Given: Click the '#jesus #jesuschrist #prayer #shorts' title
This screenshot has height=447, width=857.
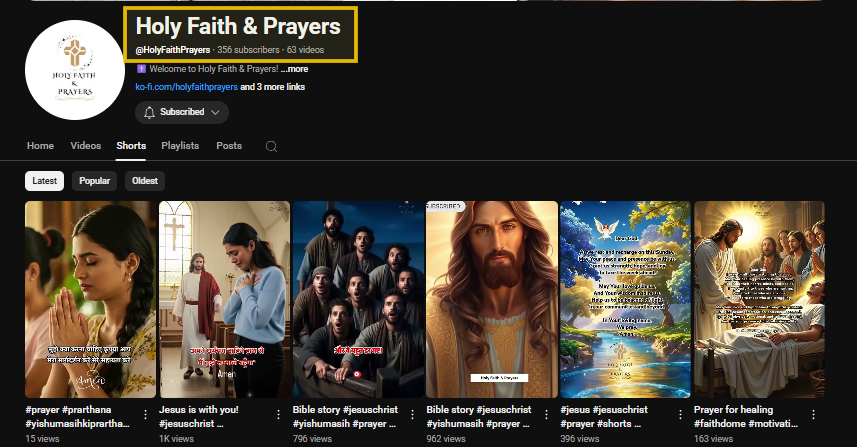Looking at the screenshot, I should coord(604,416).
